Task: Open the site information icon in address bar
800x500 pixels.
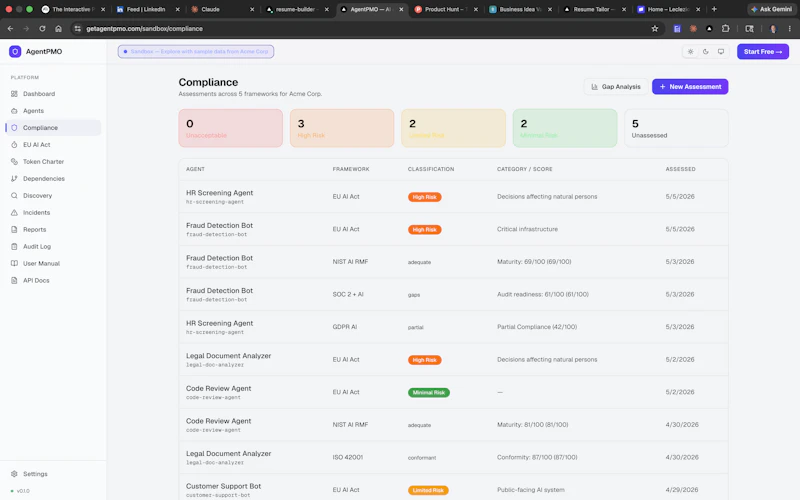Action: point(78,29)
